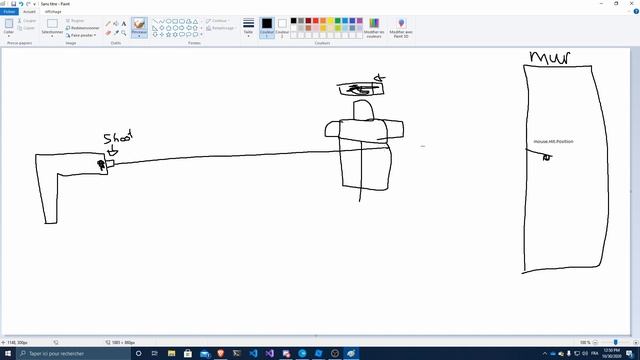Open the Fichier menu
This screenshot has height=360, width=640.
9,11
